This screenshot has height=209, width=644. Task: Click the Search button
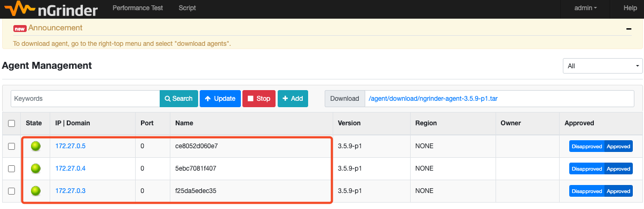point(178,99)
